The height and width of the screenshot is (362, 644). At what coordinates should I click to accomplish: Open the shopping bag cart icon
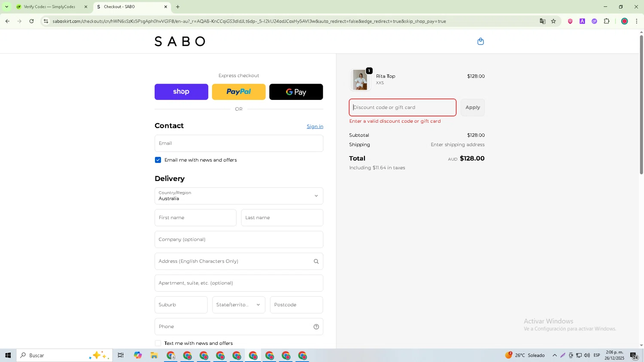(x=480, y=41)
